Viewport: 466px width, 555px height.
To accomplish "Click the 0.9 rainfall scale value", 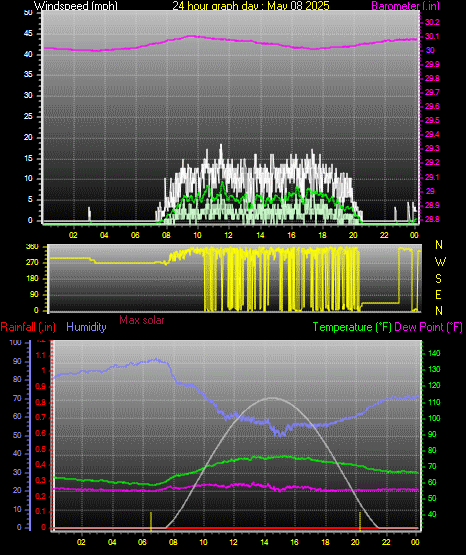I will click(41, 387).
